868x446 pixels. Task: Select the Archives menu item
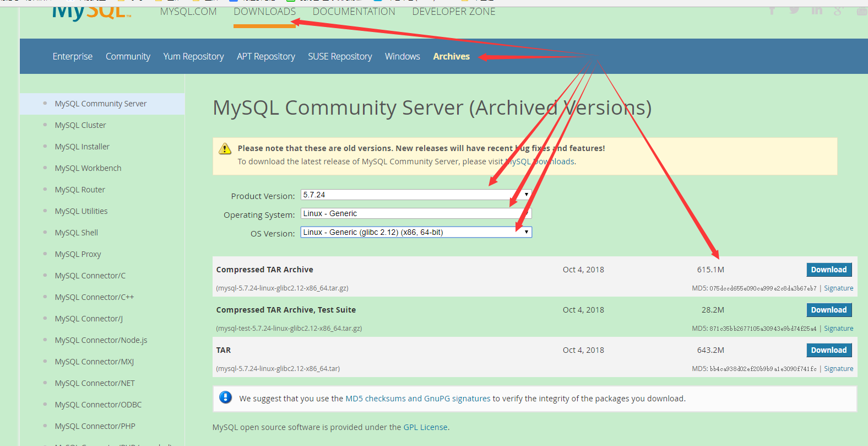(452, 56)
